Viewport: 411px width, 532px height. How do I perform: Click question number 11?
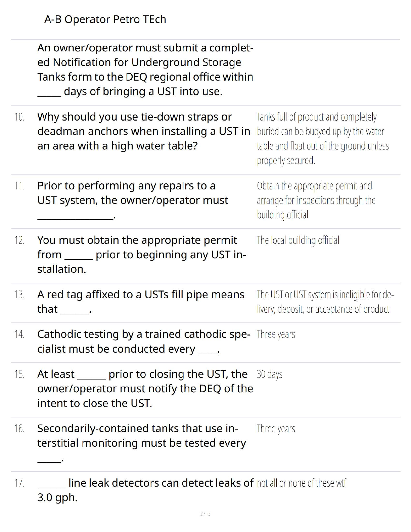19,186
